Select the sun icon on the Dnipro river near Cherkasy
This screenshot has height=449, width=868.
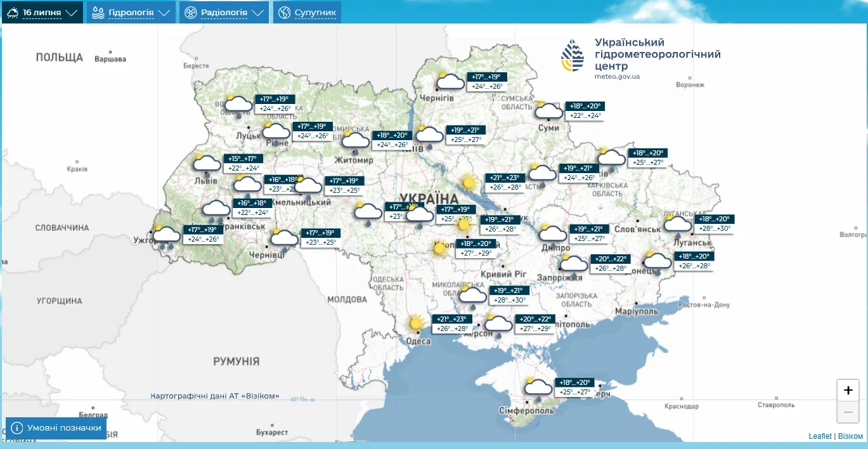469,183
